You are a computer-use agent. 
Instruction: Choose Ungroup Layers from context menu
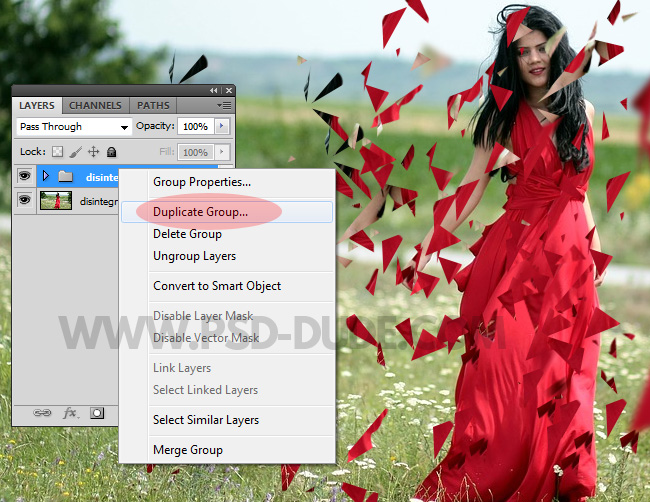pos(227,256)
